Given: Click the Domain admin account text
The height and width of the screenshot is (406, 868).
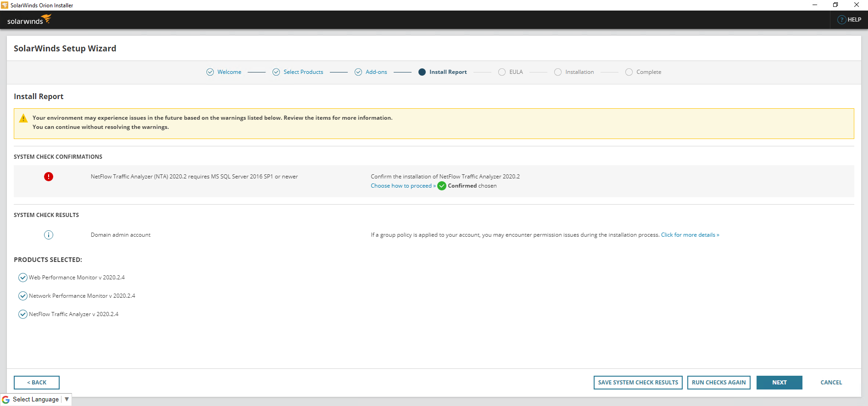Looking at the screenshot, I should 121,235.
